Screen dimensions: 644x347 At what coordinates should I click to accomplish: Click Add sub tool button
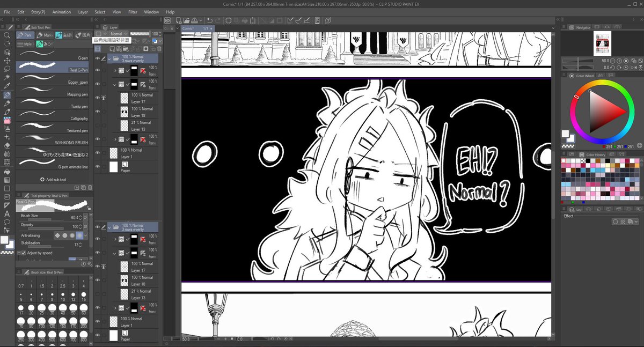click(x=53, y=180)
